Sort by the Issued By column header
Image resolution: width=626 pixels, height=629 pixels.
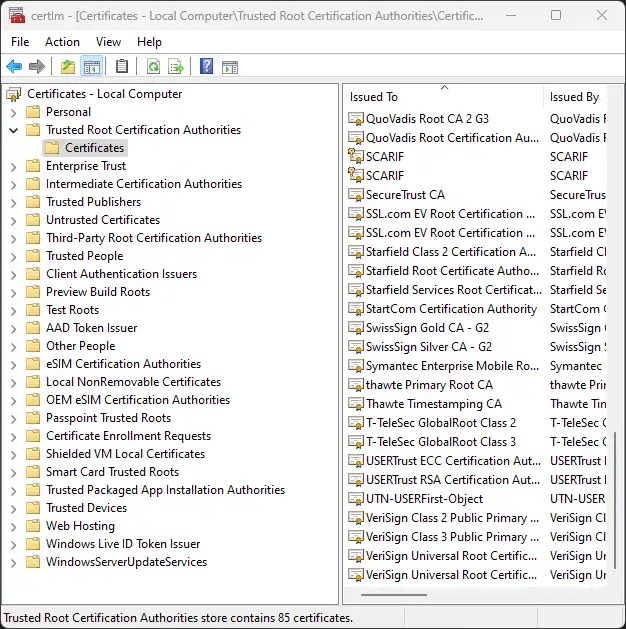tap(575, 97)
